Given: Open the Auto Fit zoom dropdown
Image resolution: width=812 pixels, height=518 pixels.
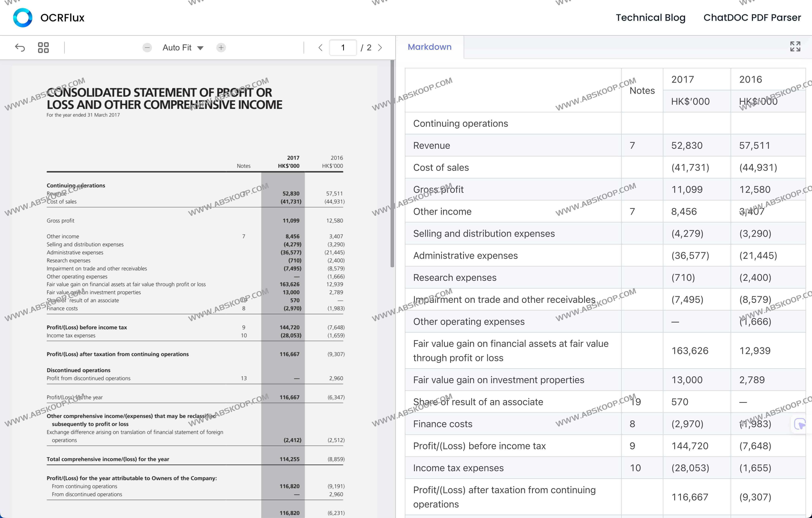Looking at the screenshot, I should pos(177,48).
